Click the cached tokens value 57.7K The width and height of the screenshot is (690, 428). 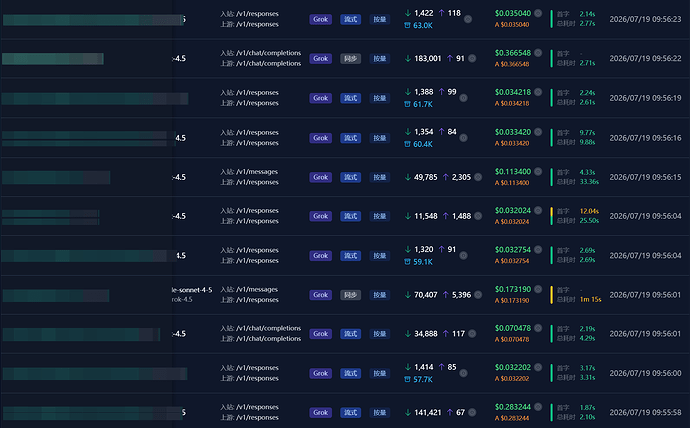coord(423,379)
